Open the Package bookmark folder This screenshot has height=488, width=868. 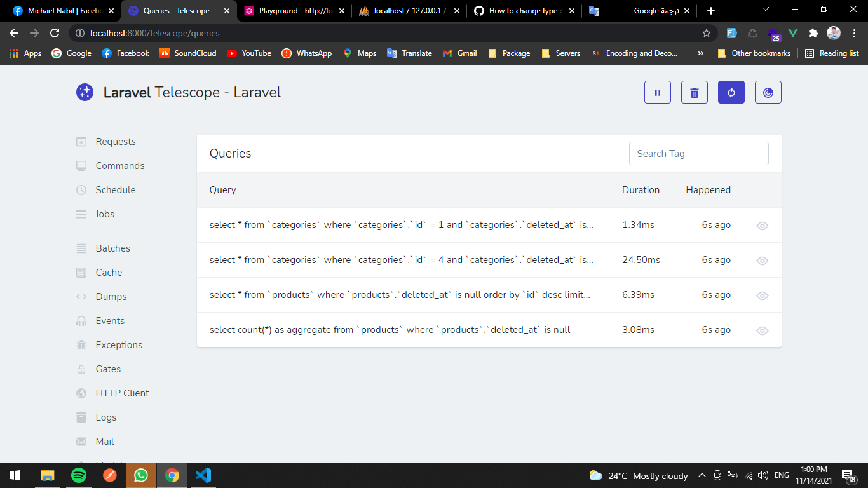click(509, 53)
